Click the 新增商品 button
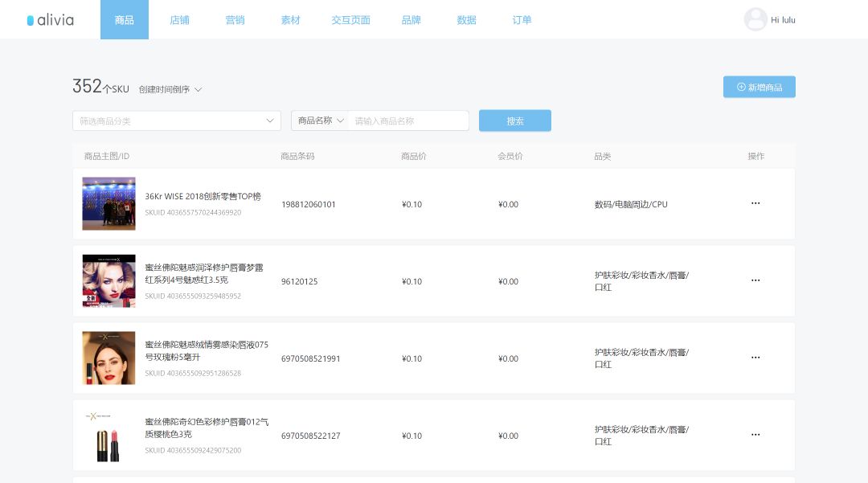Viewport: 868px width, 483px height. [x=759, y=87]
